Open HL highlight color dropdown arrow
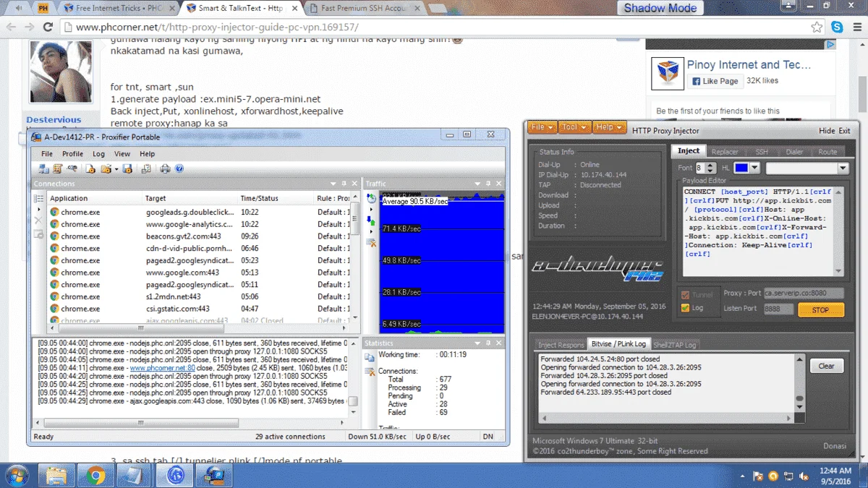868x488 pixels. click(754, 168)
